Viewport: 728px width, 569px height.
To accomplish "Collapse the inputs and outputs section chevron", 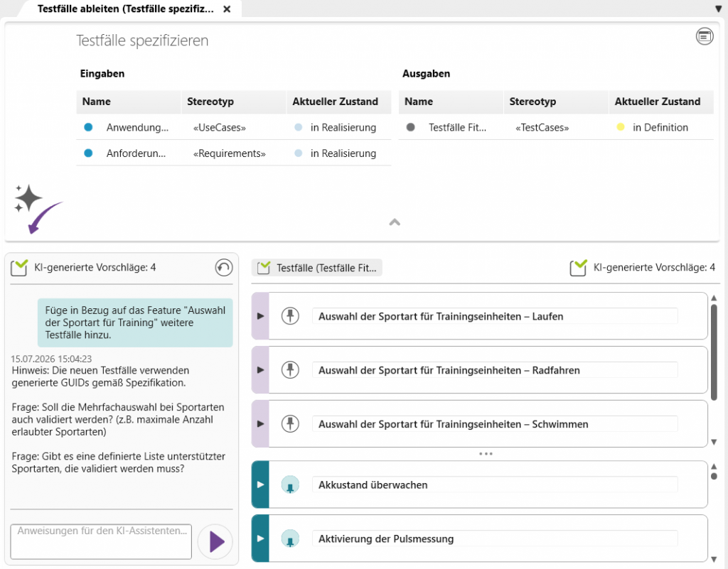I will 395,222.
